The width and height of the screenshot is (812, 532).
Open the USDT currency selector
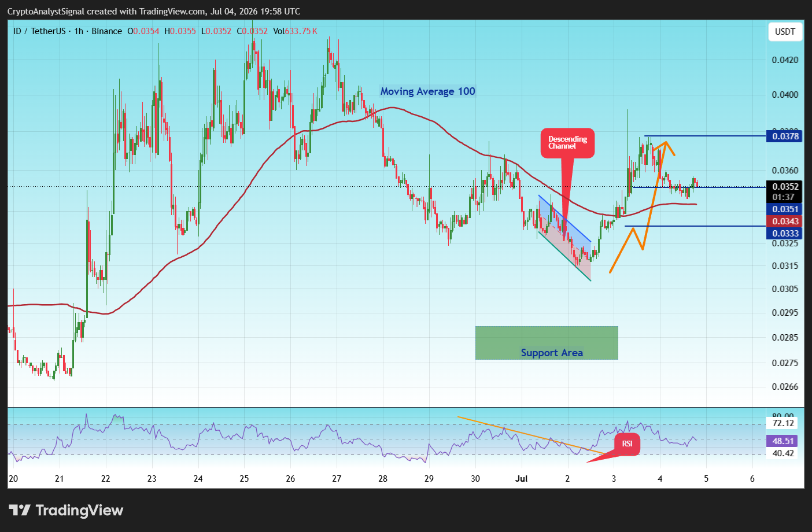click(785, 32)
